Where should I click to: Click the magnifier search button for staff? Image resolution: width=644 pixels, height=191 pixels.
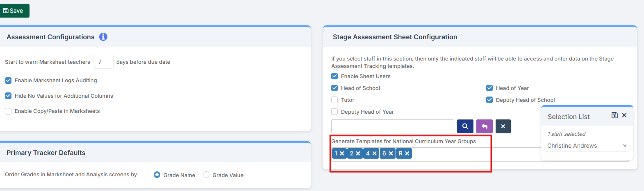[465, 126]
